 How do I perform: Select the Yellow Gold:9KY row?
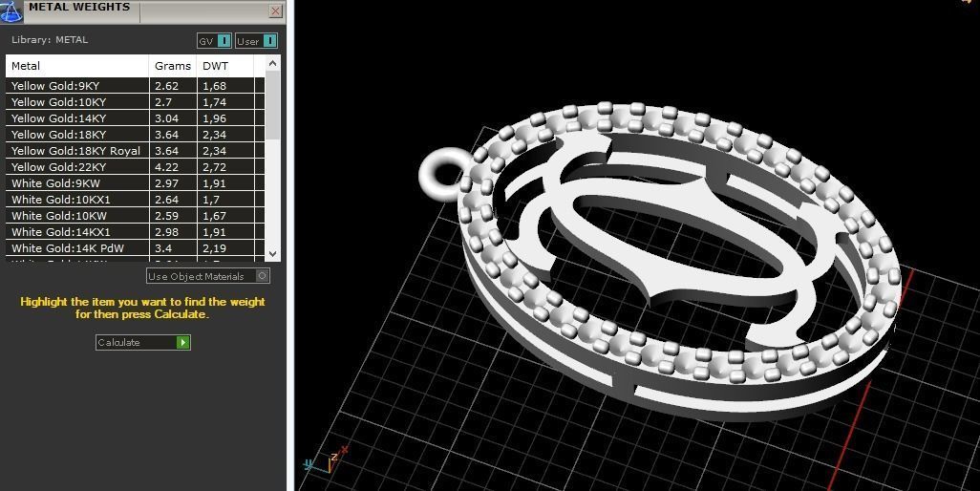(135, 86)
